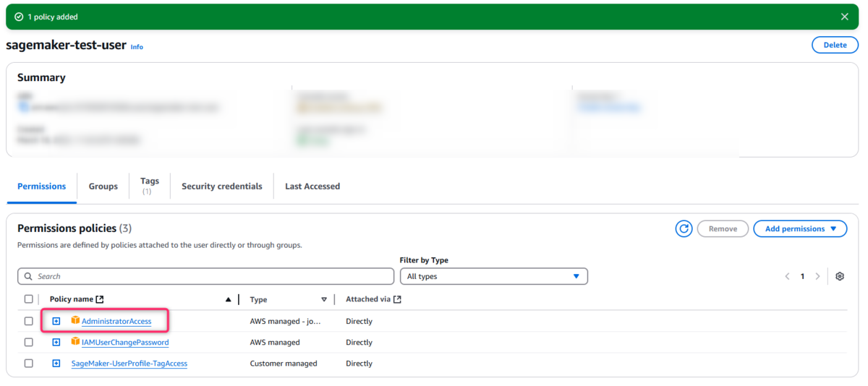Check the AdministratorAccess row checkbox

28,321
